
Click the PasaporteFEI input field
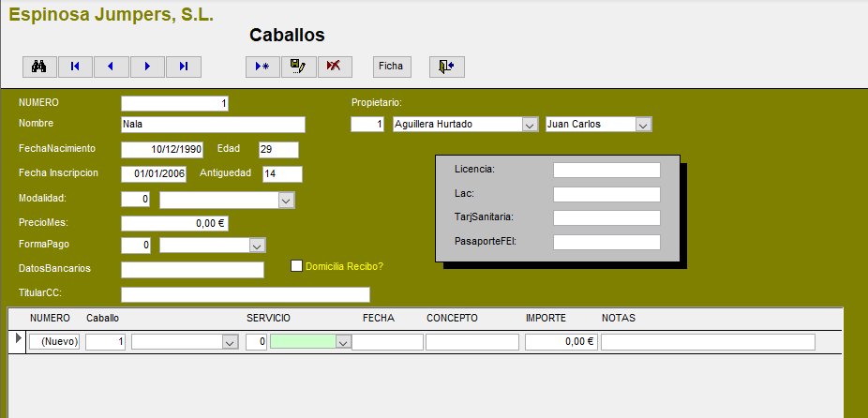click(606, 243)
